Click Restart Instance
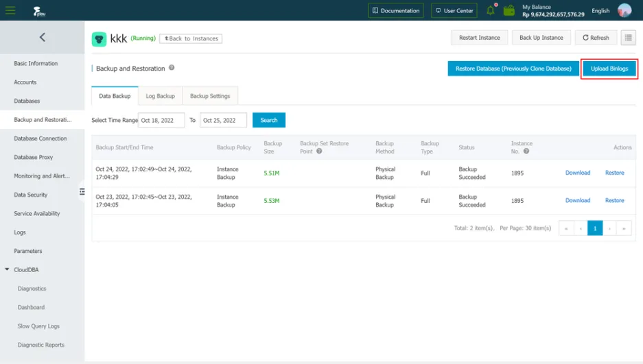The image size is (643, 364). (x=480, y=38)
